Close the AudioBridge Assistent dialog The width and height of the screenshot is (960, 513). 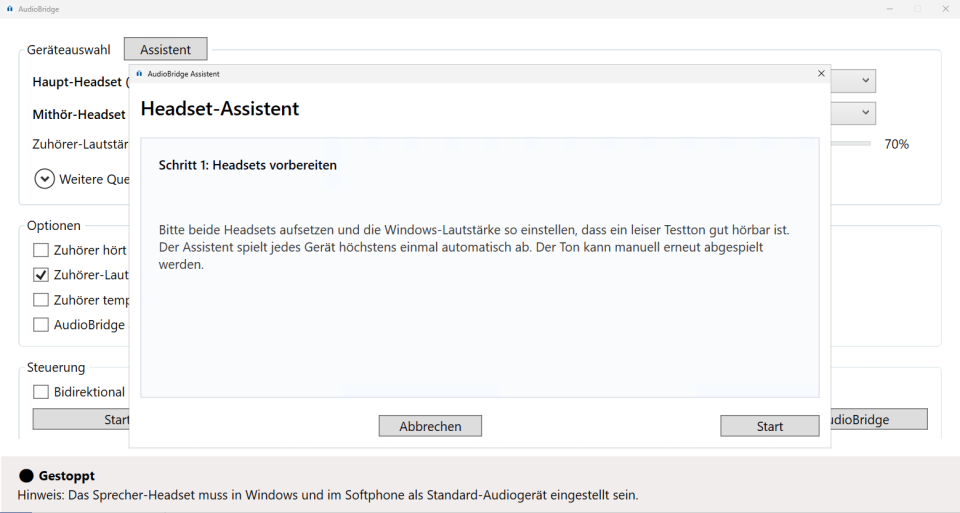[821, 73]
